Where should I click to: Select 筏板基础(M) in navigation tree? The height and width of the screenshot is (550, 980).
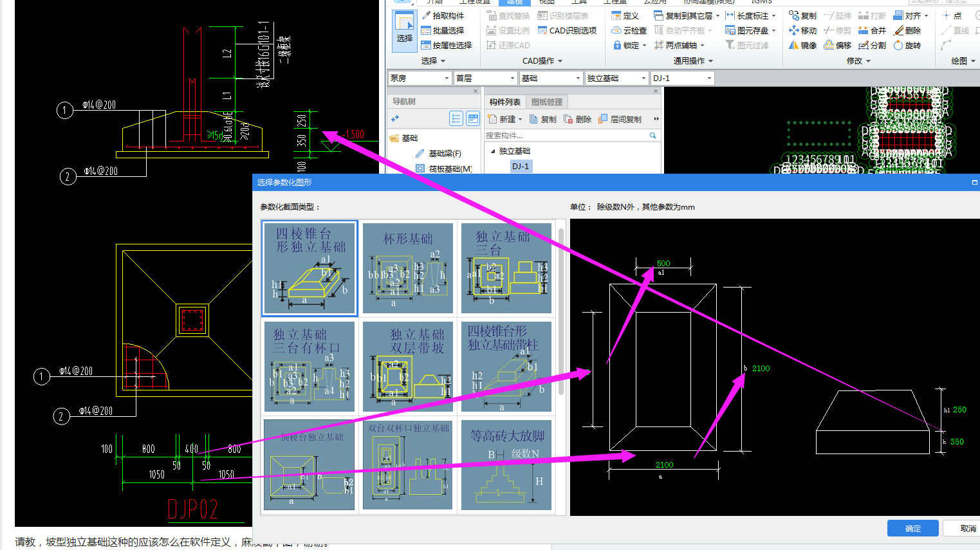coord(444,169)
